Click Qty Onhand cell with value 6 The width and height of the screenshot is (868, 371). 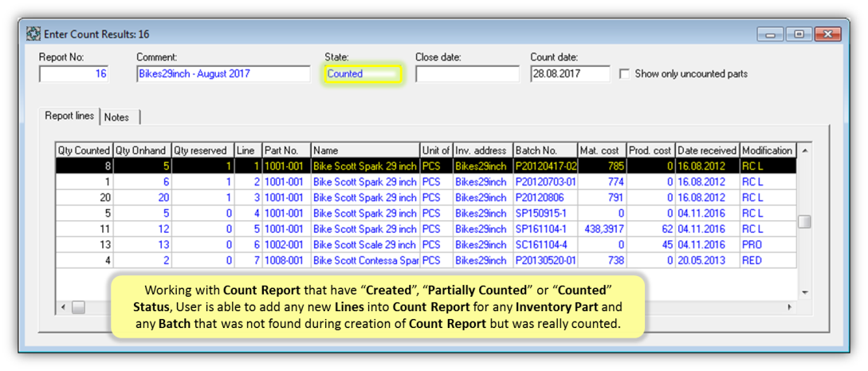point(142,182)
